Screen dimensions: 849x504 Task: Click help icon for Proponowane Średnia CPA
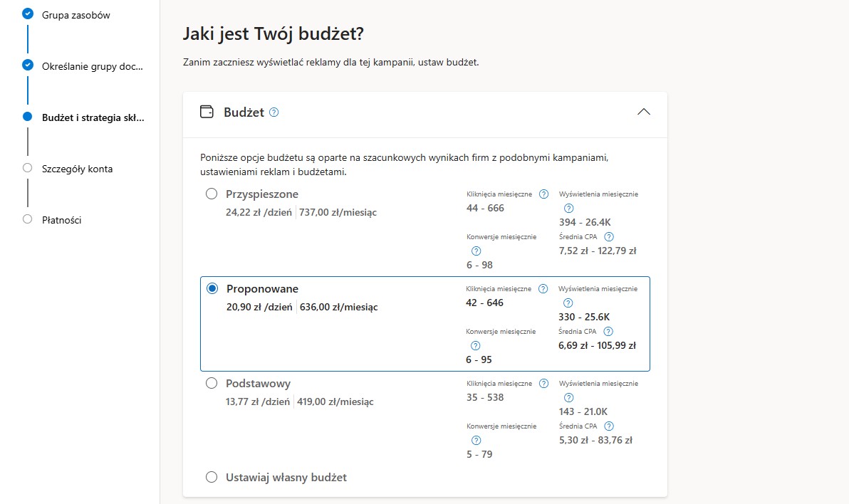[x=608, y=331]
